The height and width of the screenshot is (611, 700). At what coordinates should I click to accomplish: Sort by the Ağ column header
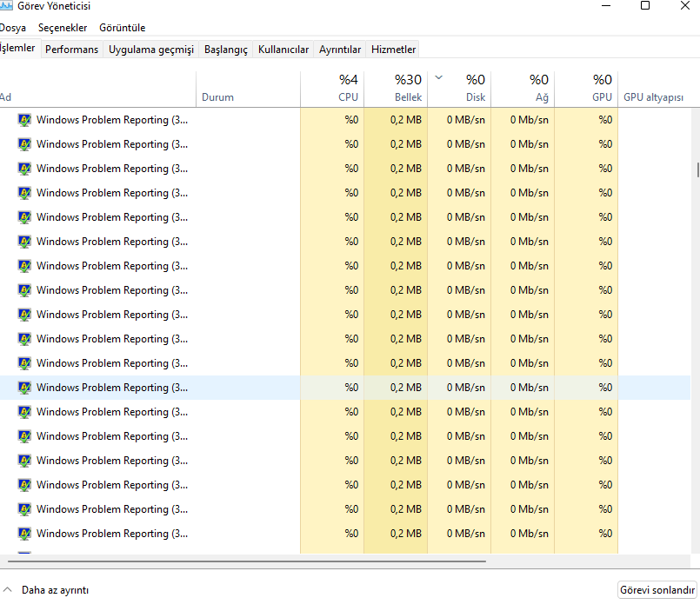[x=523, y=90]
